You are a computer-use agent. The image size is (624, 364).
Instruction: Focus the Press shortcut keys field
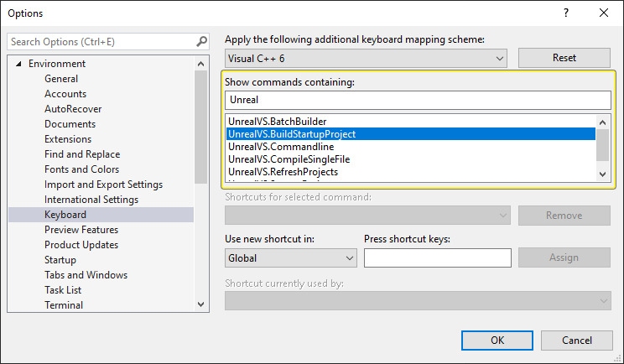coord(437,257)
